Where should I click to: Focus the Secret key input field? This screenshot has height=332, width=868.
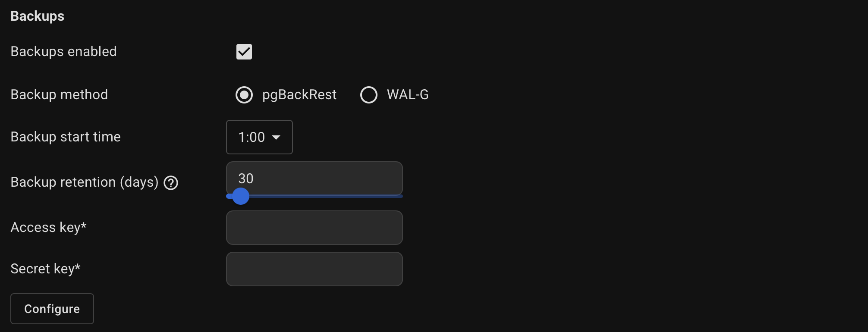(x=314, y=269)
